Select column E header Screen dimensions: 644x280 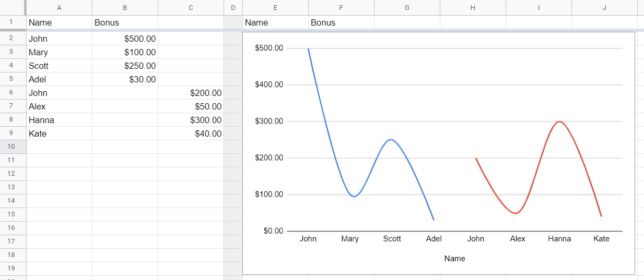275,7
